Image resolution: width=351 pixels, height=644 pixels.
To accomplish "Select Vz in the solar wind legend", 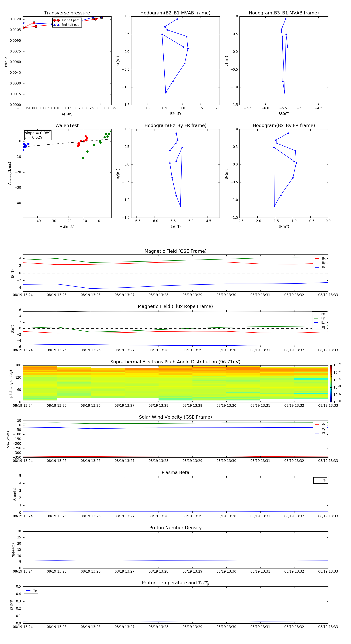I will coord(320,433).
